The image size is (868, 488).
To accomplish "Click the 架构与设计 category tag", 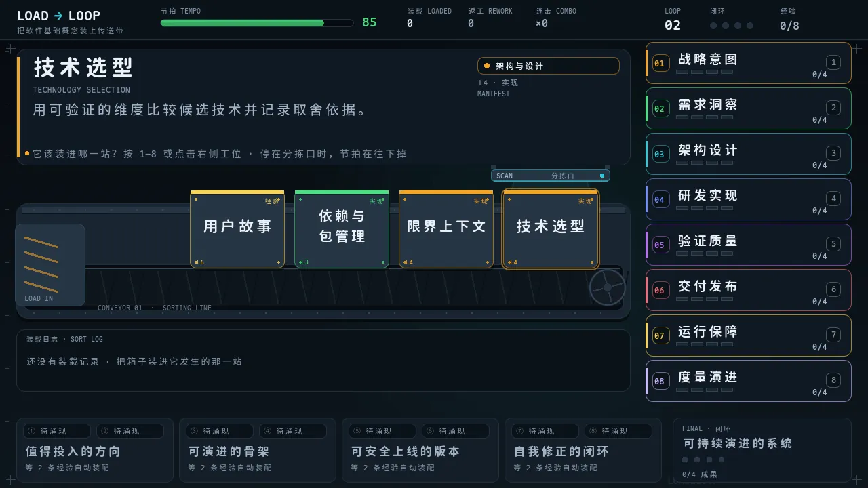I will [x=548, y=66].
